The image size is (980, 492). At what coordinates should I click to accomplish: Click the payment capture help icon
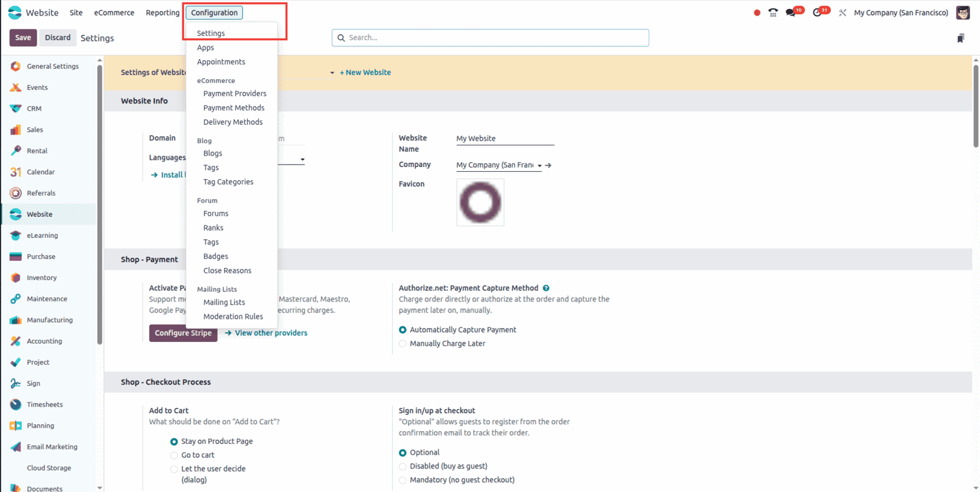click(546, 288)
